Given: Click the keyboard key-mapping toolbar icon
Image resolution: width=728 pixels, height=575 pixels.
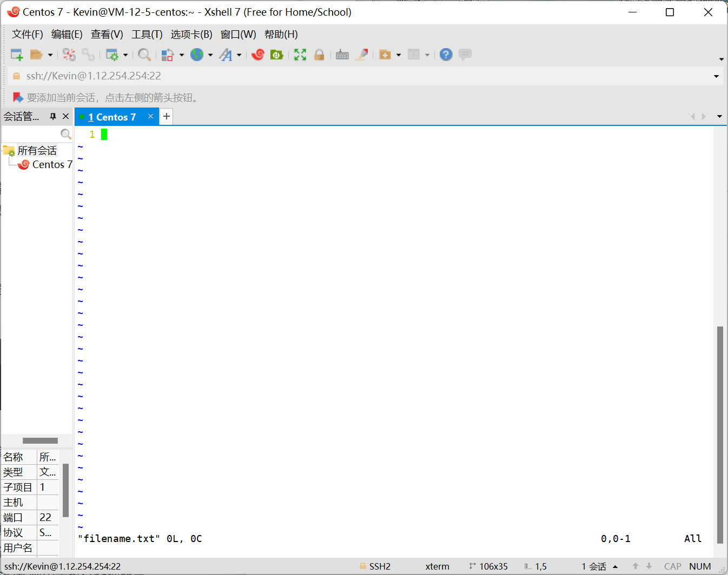Looking at the screenshot, I should point(342,55).
